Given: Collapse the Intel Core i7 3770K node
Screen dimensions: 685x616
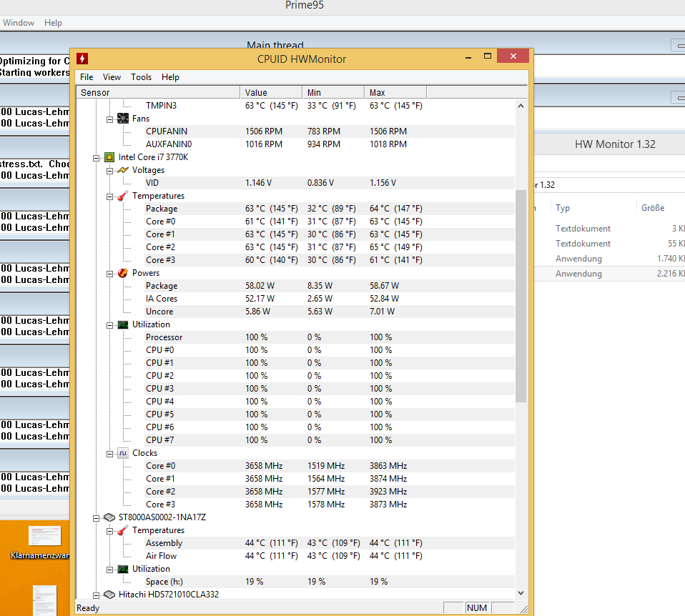Looking at the screenshot, I should pos(96,158).
